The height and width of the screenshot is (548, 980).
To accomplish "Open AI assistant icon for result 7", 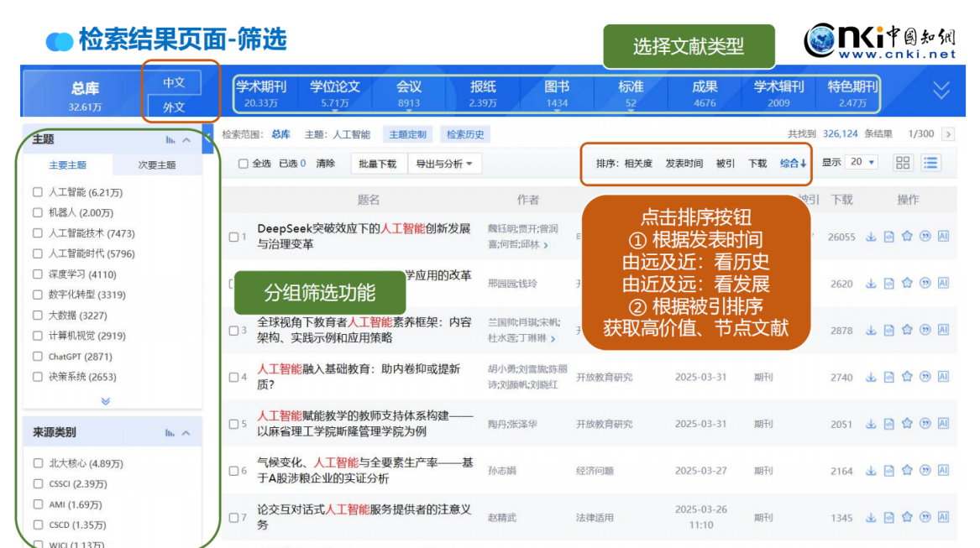I will [943, 518].
